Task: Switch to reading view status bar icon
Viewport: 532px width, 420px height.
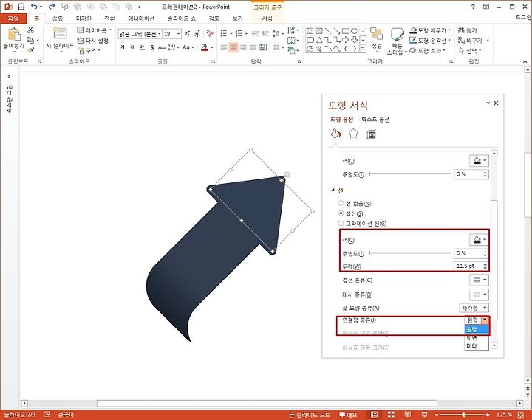Action: [407, 414]
